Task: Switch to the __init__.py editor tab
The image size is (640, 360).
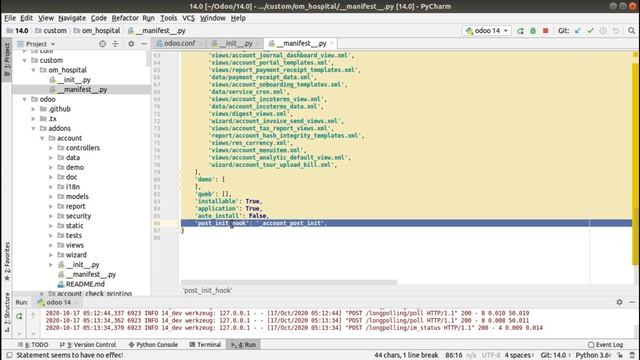Action: [236, 43]
